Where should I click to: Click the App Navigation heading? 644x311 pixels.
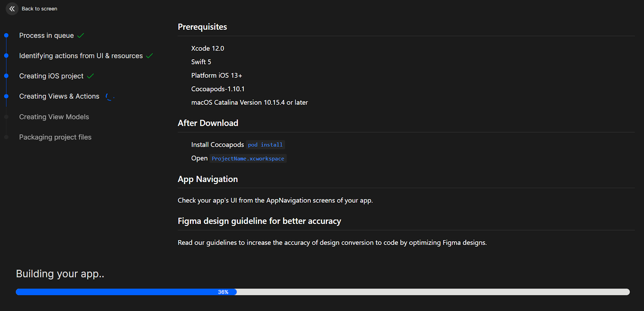[x=208, y=179]
